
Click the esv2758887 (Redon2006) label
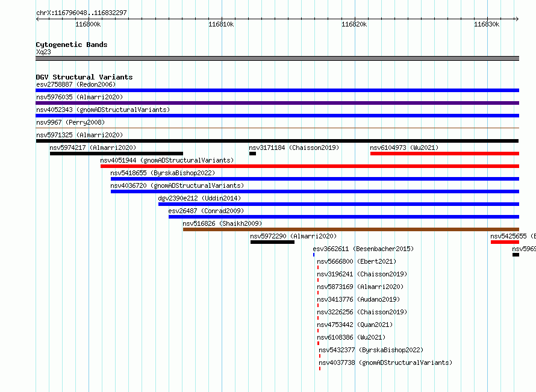pos(76,84)
